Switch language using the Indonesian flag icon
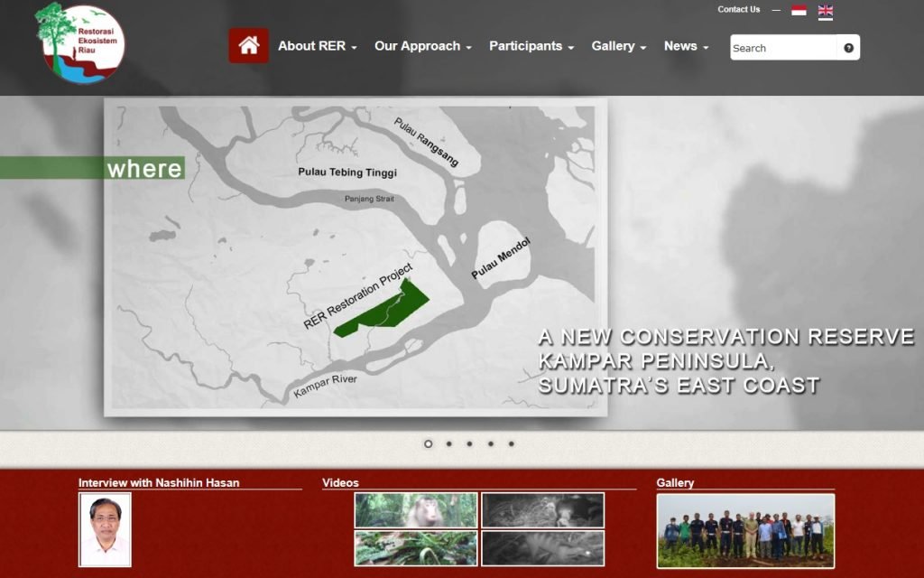The image size is (924, 578). [x=797, y=12]
